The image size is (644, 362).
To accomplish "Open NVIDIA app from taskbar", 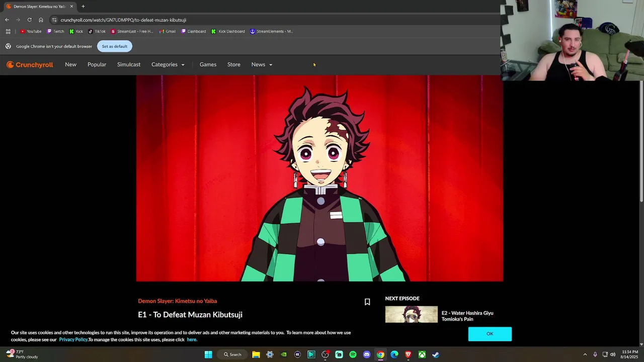I will pos(284,354).
